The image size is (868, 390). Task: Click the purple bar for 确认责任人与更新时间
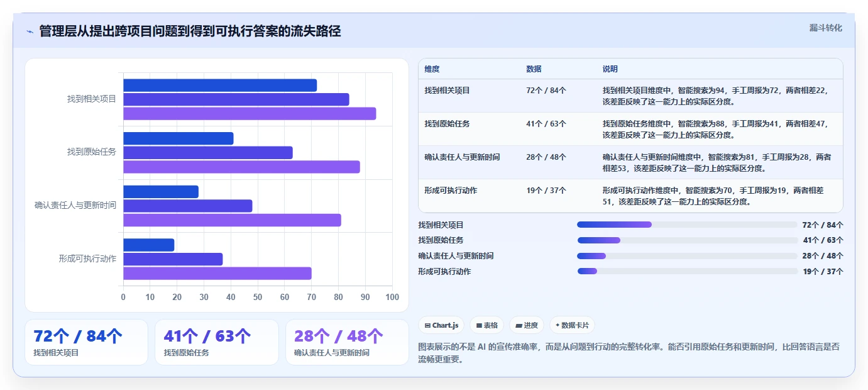click(x=232, y=220)
